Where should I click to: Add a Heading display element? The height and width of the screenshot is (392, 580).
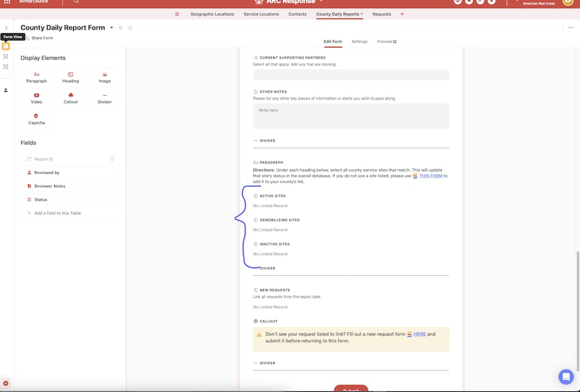tap(70, 77)
